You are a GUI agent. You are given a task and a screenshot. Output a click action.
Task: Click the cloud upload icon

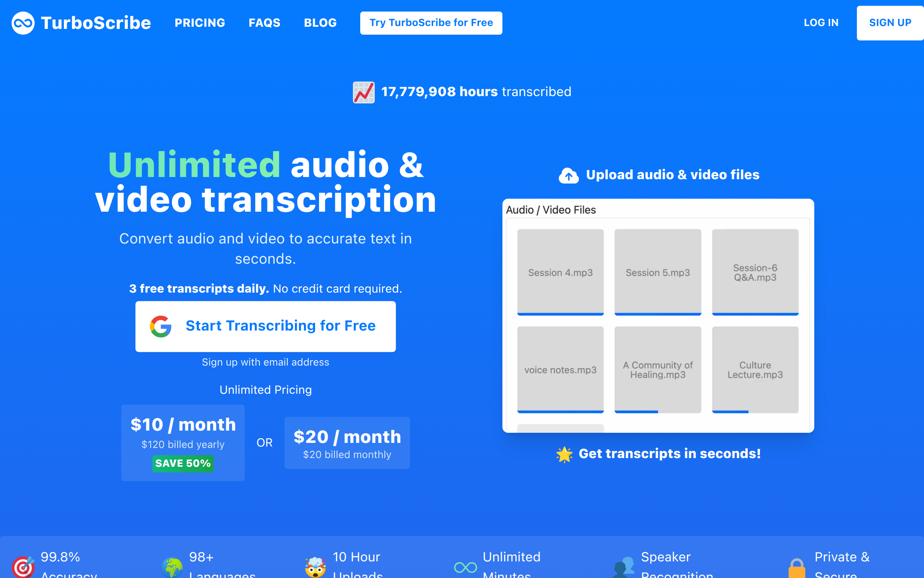tap(568, 176)
